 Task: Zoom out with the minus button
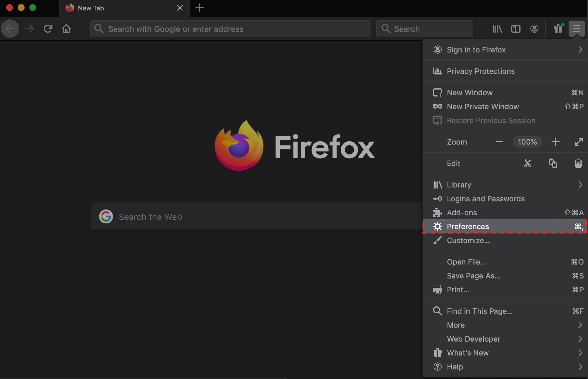[x=499, y=142]
